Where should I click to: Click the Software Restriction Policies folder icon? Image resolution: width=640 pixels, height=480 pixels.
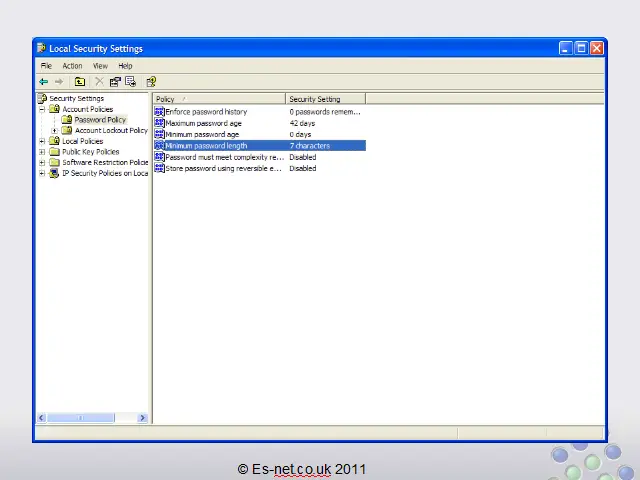tap(54, 162)
